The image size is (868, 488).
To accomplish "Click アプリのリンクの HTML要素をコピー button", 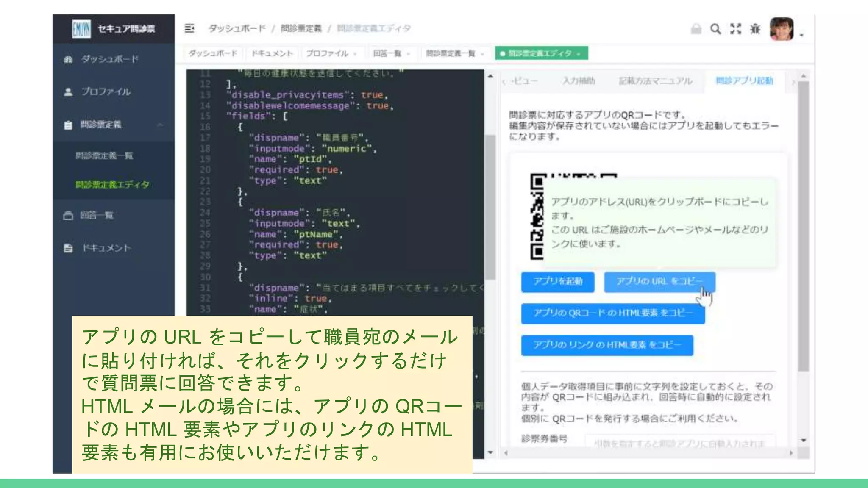I will [607, 345].
